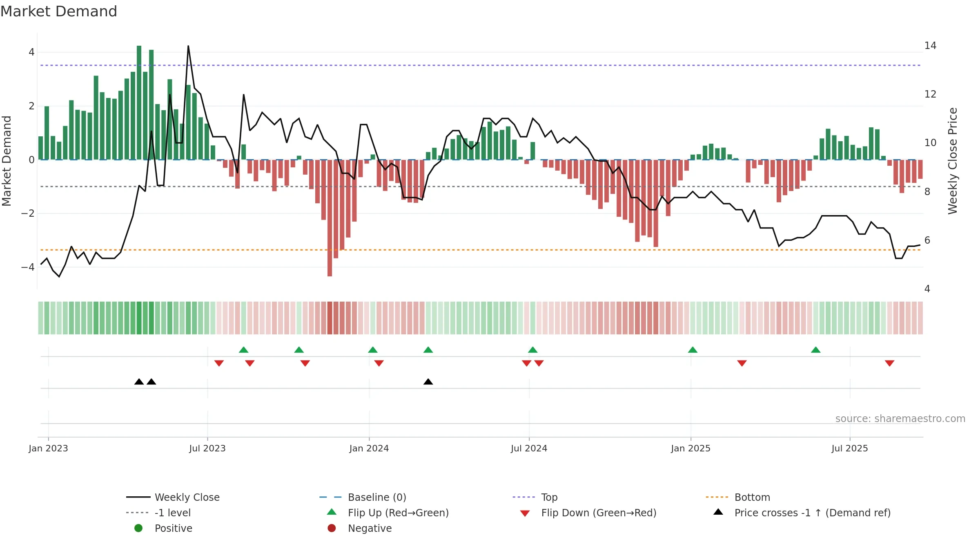Click the Jan 2023 axis label
980x551 pixels.
pyautogui.click(x=48, y=449)
